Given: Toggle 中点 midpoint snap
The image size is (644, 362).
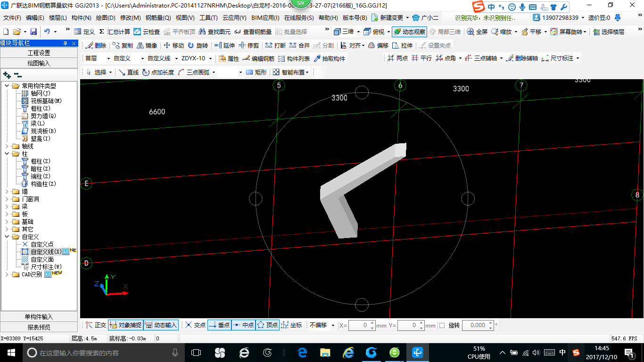Looking at the screenshot, I should pos(243,325).
